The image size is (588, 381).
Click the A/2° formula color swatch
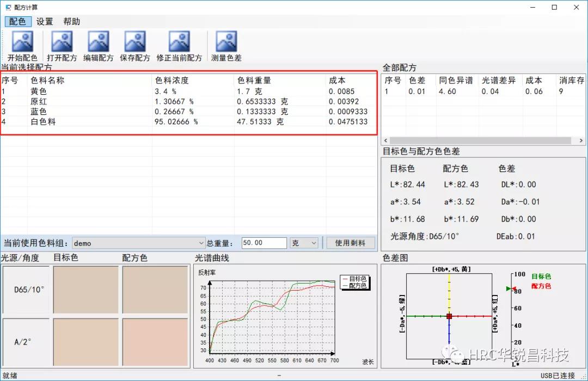point(155,342)
